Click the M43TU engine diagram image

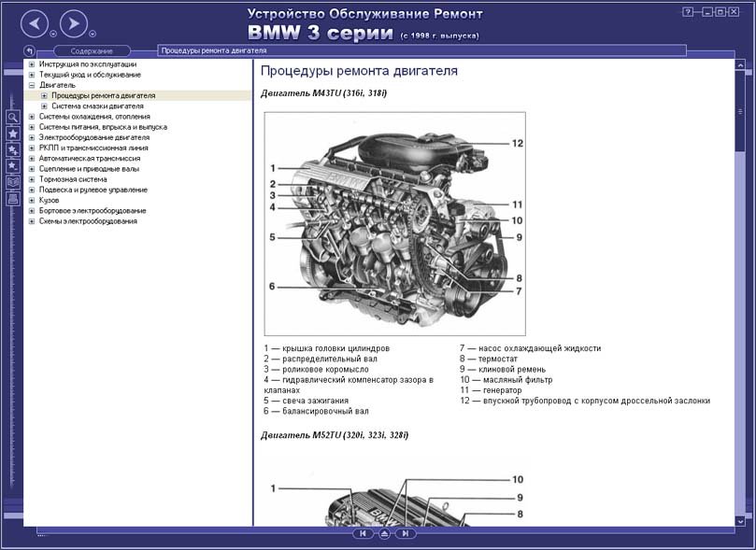(x=395, y=224)
